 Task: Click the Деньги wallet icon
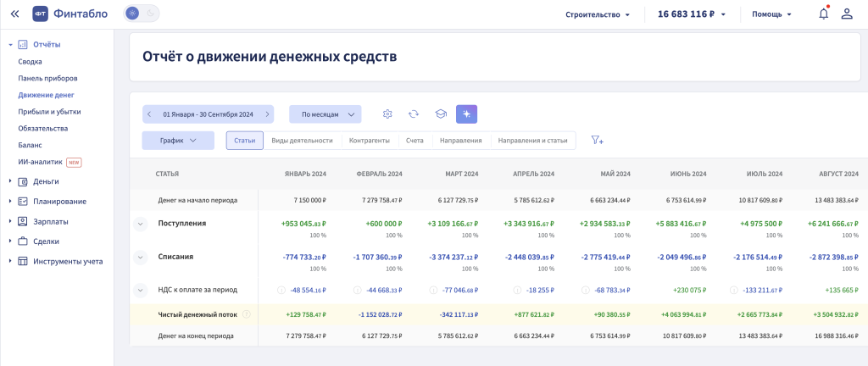pos(23,181)
